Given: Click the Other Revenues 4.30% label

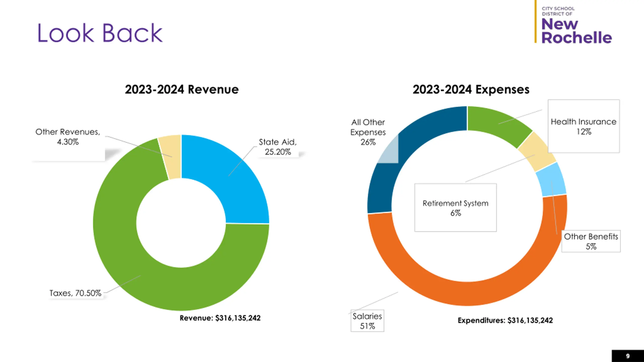Looking at the screenshot, I should [68, 137].
